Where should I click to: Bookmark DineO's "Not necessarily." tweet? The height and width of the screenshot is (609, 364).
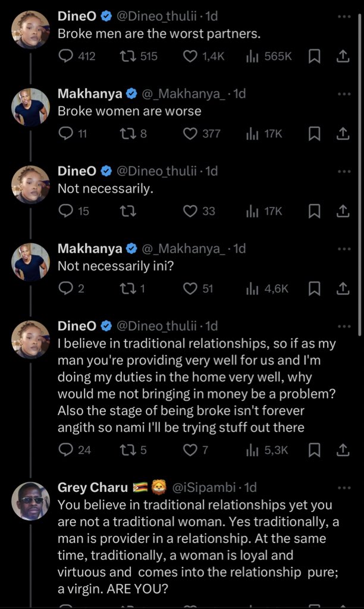314,211
